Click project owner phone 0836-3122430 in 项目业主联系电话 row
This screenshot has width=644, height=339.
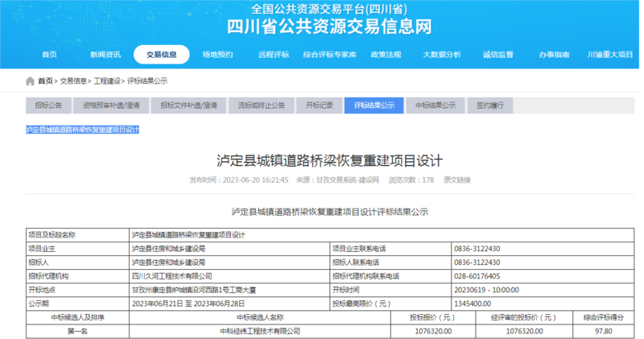tap(477, 249)
